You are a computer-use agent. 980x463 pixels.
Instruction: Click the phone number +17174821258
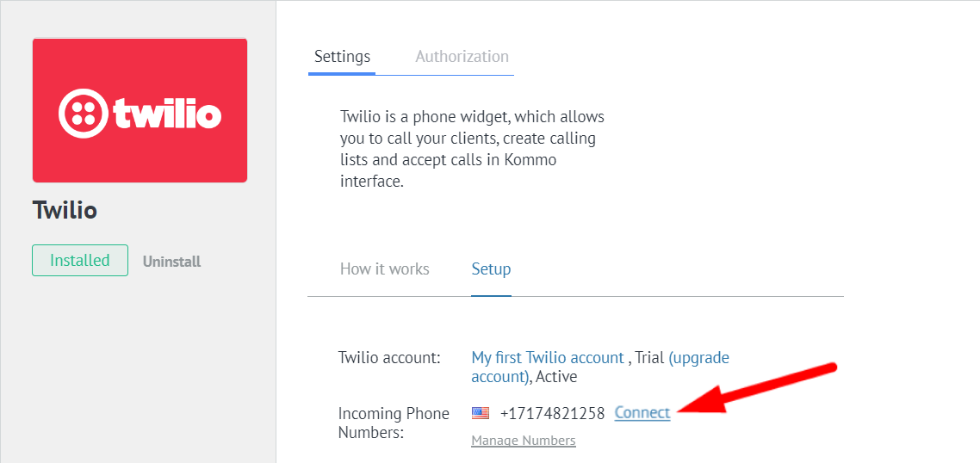coord(552,413)
